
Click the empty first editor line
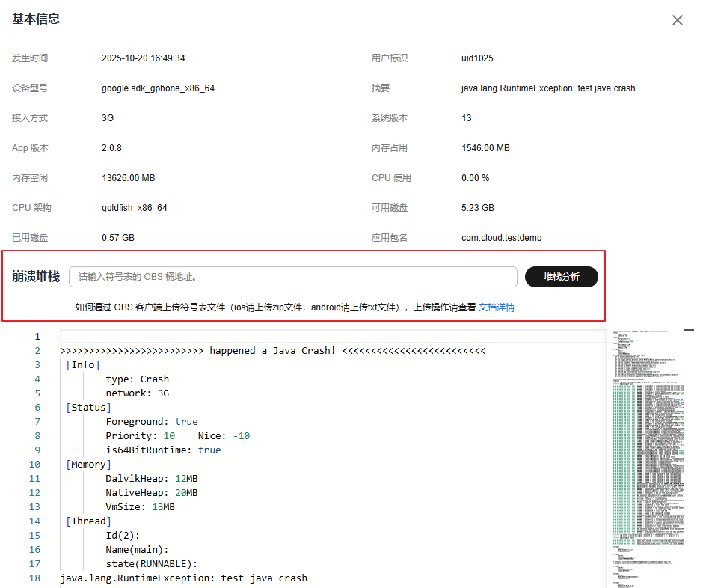(329, 336)
